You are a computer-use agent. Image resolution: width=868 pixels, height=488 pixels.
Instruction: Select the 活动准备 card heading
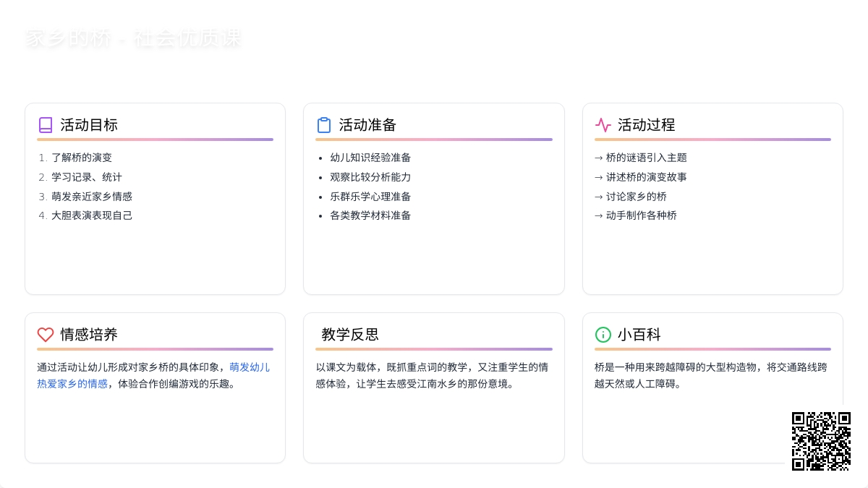(368, 125)
